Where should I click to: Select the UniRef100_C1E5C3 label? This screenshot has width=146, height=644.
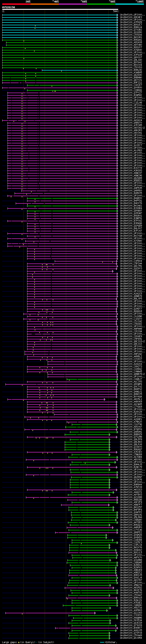131,542
